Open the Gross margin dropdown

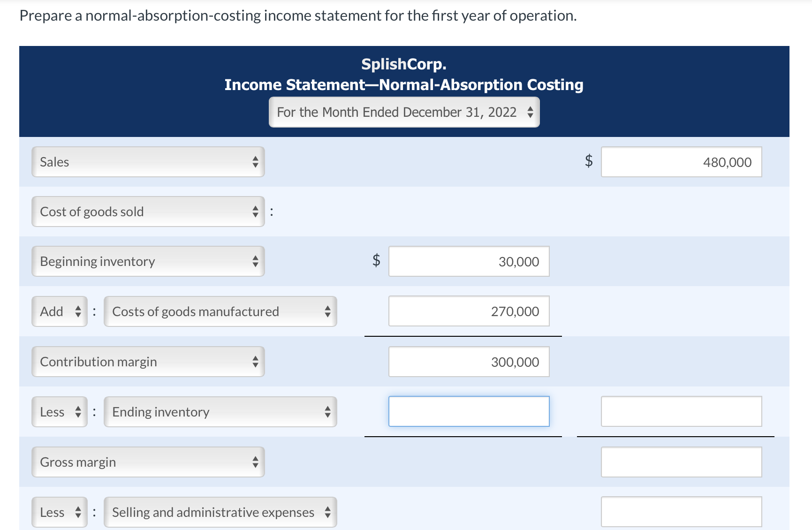point(148,462)
